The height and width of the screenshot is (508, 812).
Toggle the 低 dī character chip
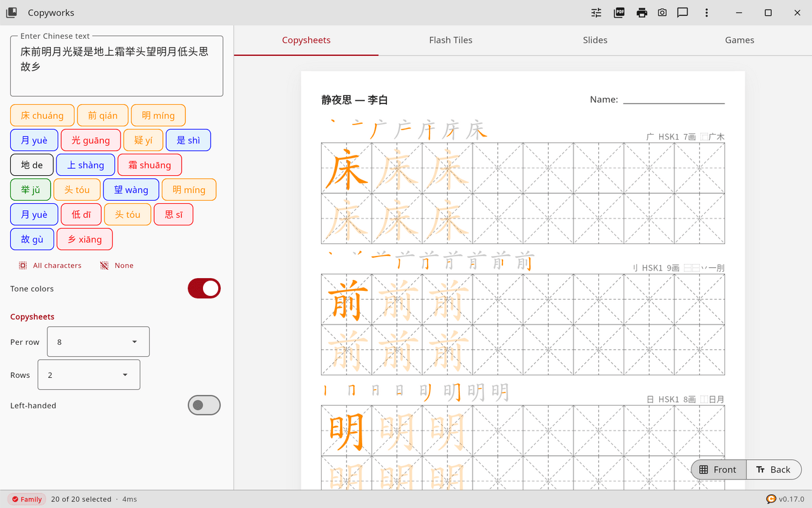pyautogui.click(x=81, y=215)
